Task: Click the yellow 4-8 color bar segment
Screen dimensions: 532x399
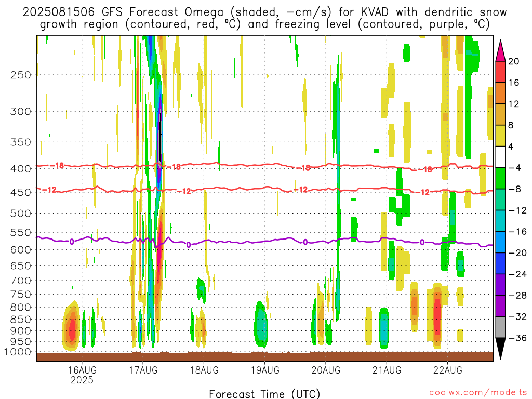Action: 500,136
